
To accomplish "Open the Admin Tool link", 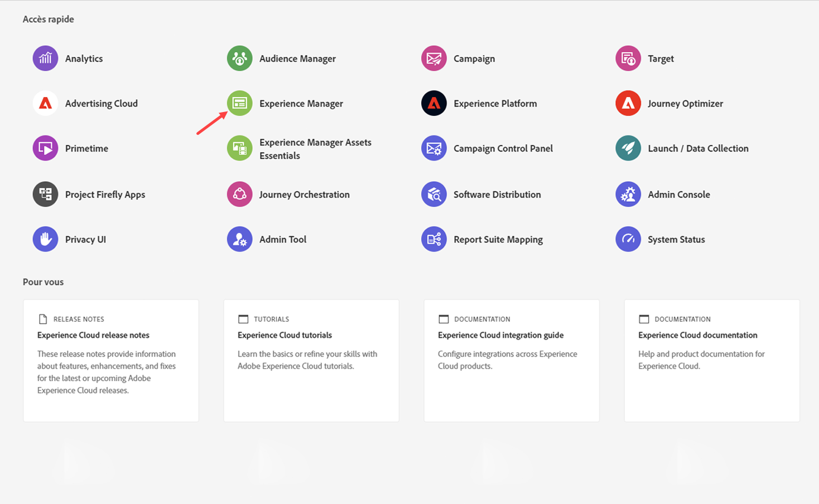I will point(283,239).
